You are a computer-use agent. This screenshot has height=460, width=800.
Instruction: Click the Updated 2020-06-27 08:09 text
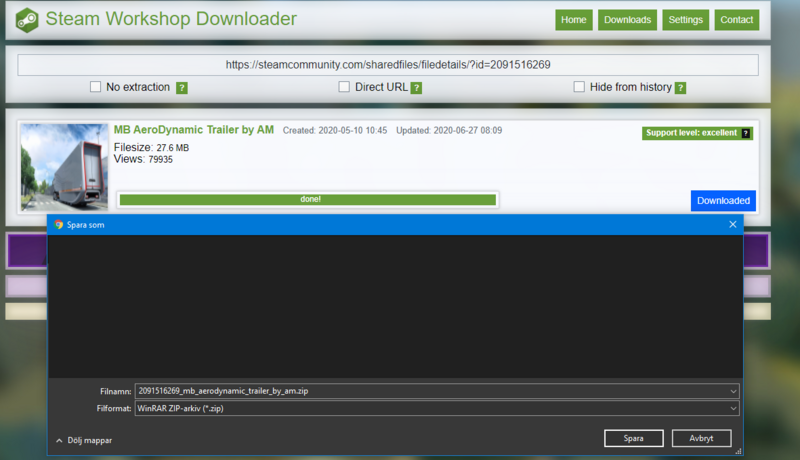pyautogui.click(x=449, y=131)
